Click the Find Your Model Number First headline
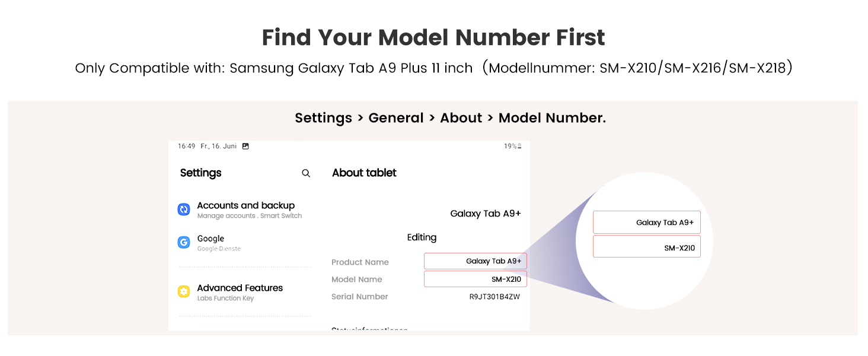The height and width of the screenshot is (356, 868). point(433,37)
